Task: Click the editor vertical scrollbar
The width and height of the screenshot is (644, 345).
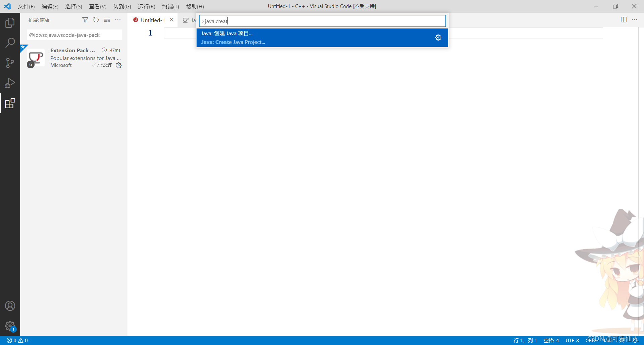Action: 641,181
